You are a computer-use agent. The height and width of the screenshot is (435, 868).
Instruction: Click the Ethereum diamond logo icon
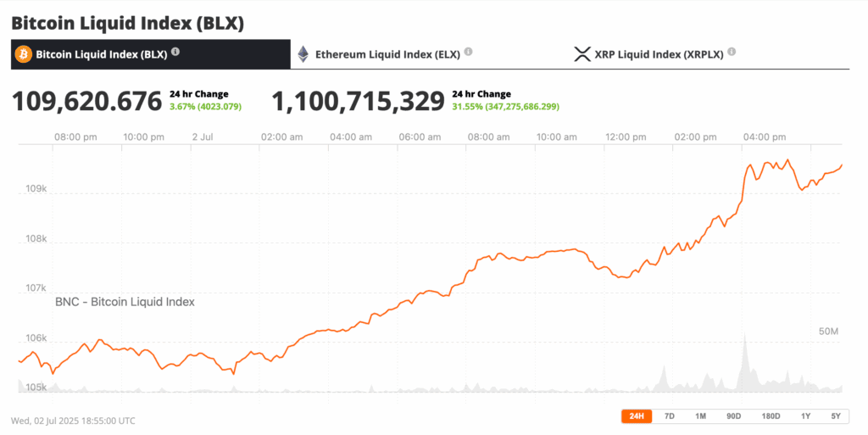pos(303,54)
